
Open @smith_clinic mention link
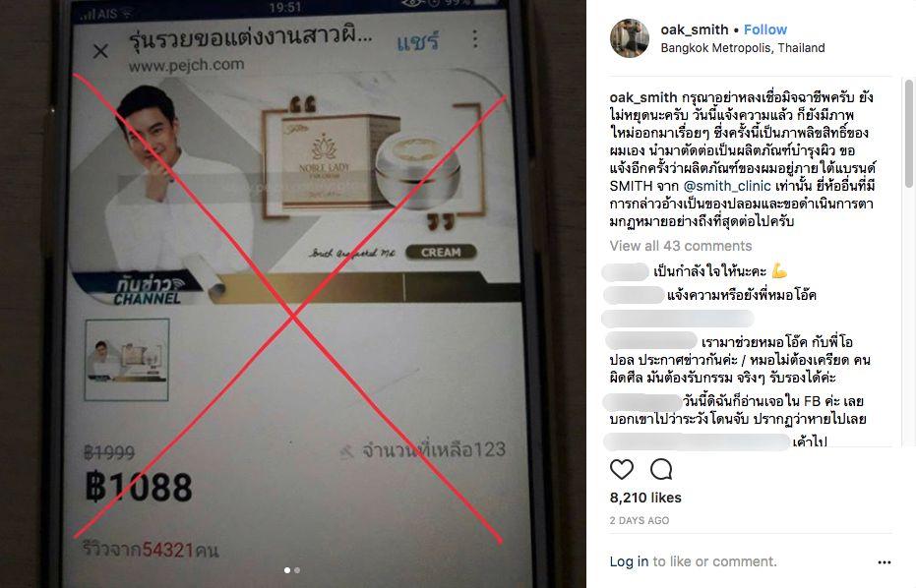(727, 186)
